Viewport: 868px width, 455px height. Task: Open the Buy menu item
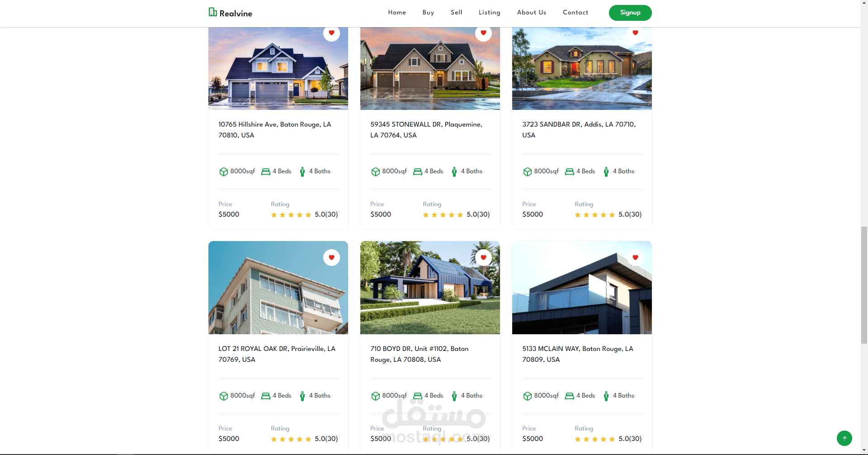point(428,13)
